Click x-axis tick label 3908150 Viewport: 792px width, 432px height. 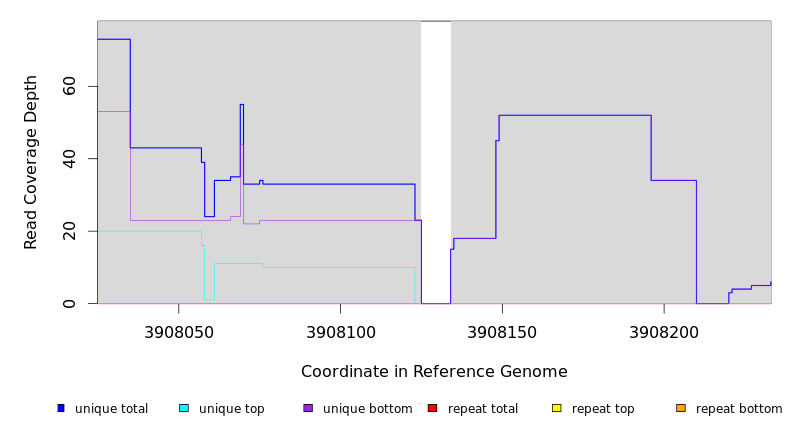click(502, 331)
